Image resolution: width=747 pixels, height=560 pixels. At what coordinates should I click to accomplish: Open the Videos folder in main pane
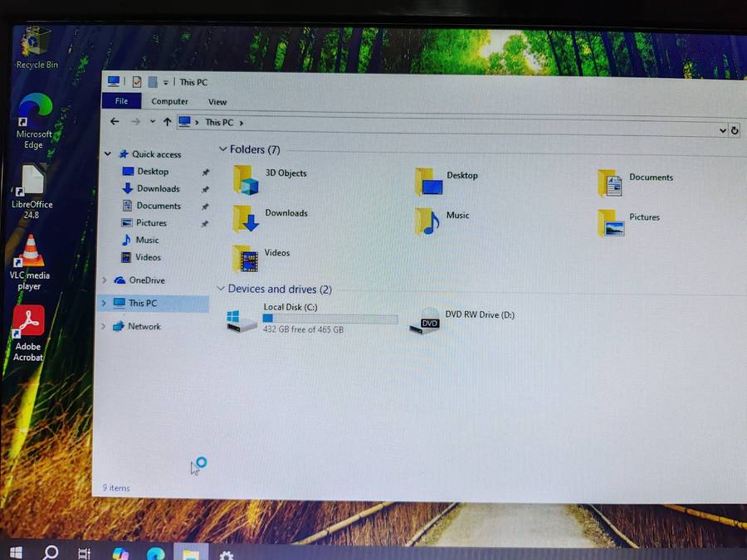tap(247, 258)
